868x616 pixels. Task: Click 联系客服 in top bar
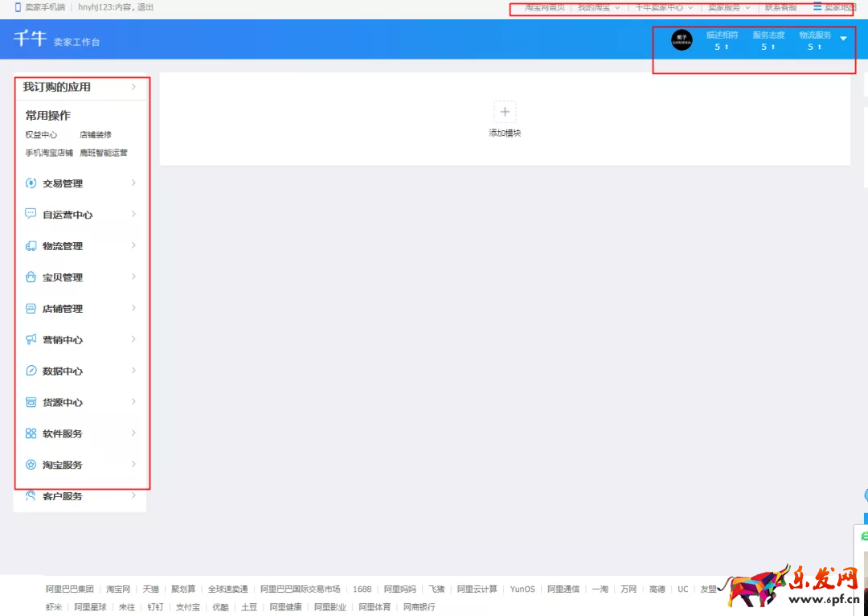[x=780, y=8]
